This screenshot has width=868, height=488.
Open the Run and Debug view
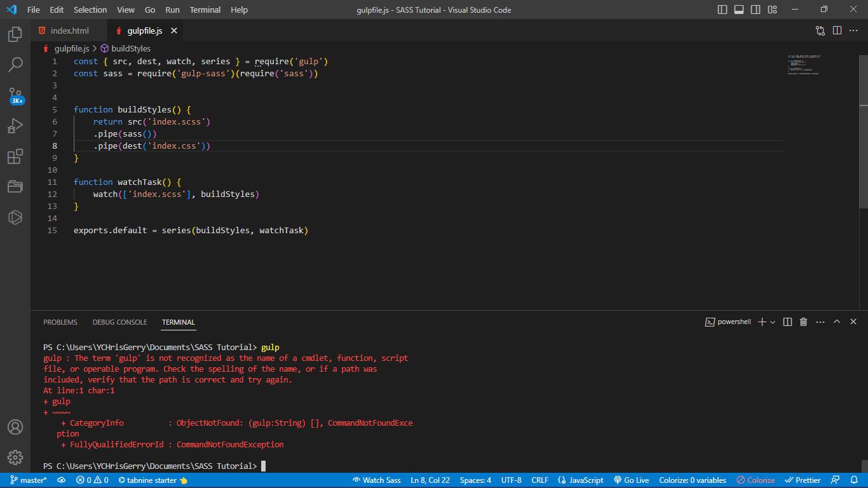click(x=15, y=126)
